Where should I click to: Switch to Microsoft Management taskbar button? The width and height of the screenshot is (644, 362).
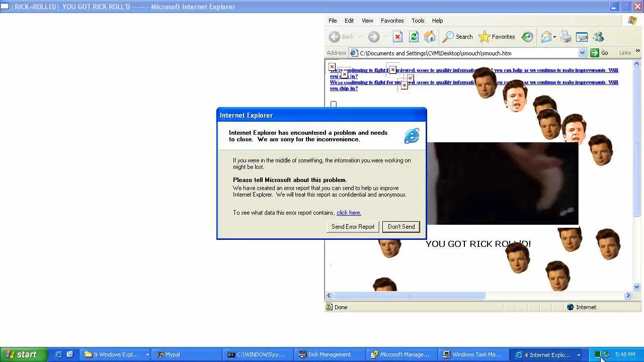[401, 354]
